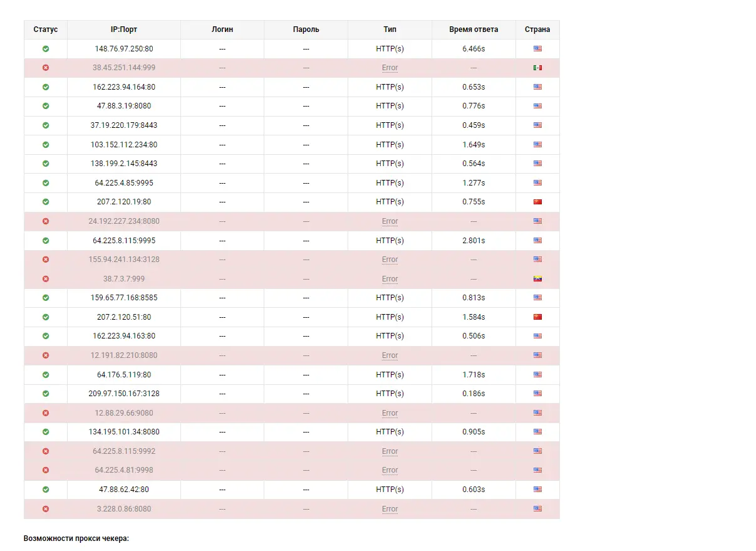Screen dimensions: 756x551
Task: Select IP address 207.2.120.51:80
Action: click(x=124, y=317)
